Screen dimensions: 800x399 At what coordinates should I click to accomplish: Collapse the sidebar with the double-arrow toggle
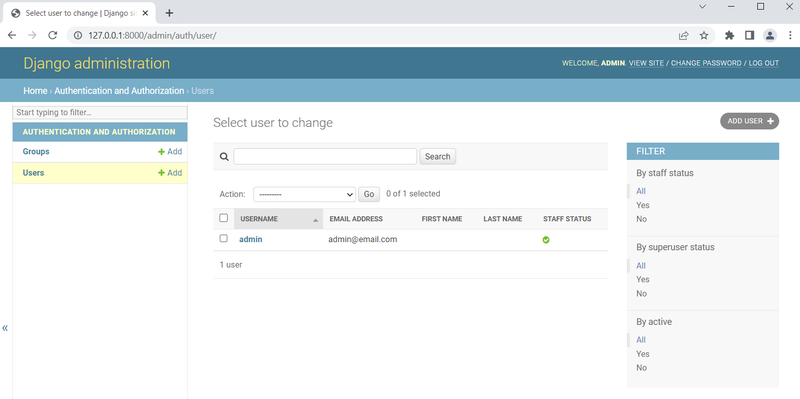pos(5,328)
